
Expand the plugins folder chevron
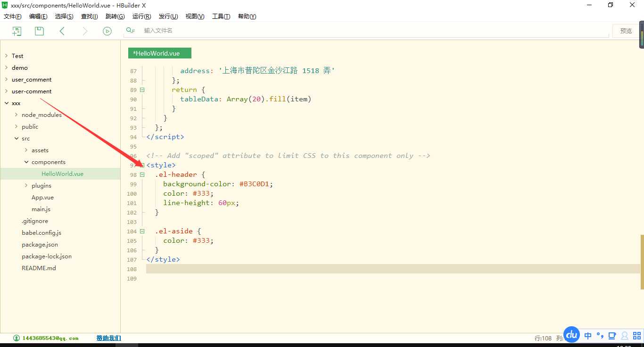(26, 185)
